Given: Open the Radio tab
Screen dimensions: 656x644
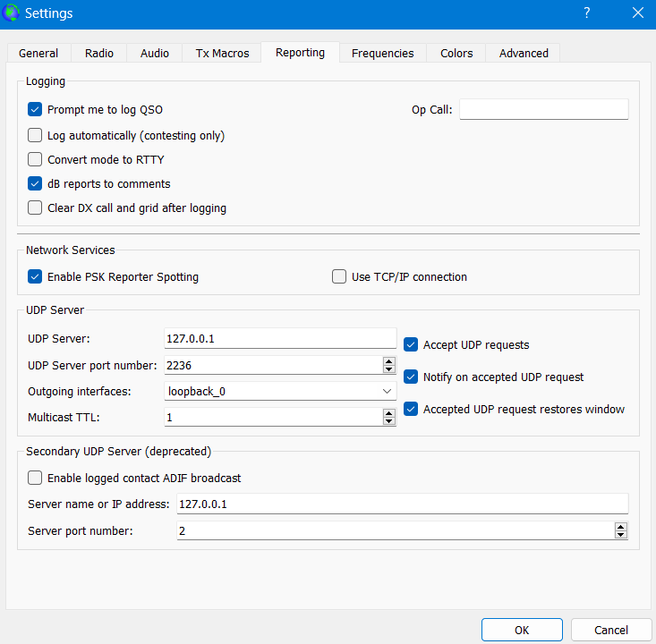Looking at the screenshot, I should point(99,53).
